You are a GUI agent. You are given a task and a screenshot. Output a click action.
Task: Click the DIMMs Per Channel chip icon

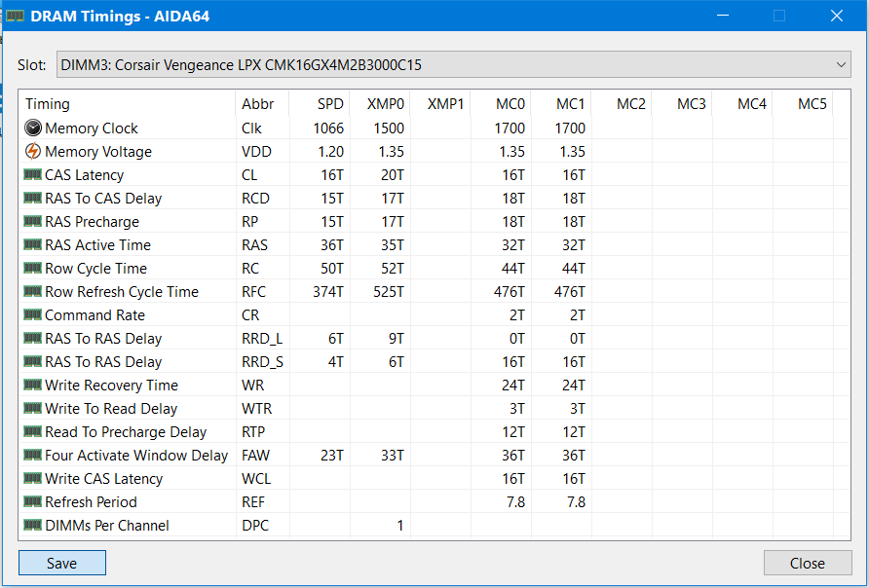point(33,525)
